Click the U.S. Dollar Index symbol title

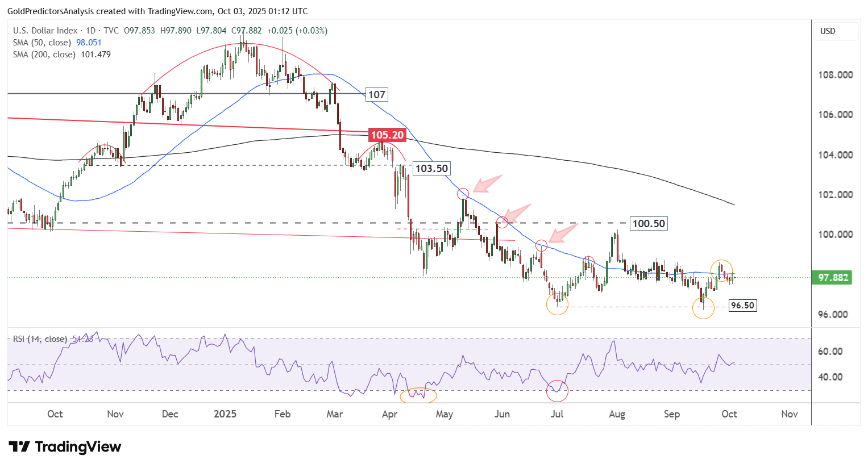(x=45, y=31)
